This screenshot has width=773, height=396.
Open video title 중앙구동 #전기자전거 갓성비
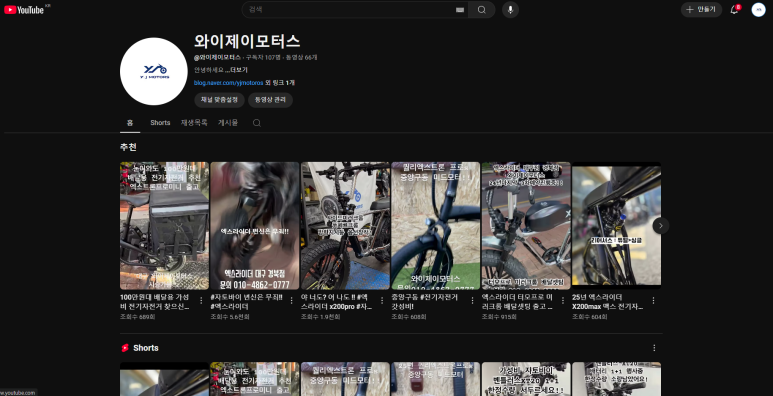[x=425, y=302]
